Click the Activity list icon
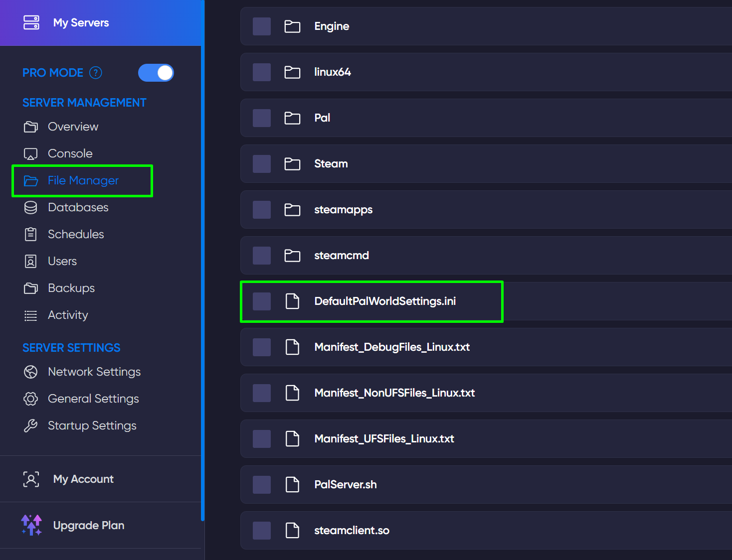This screenshot has width=732, height=560. (x=30, y=315)
